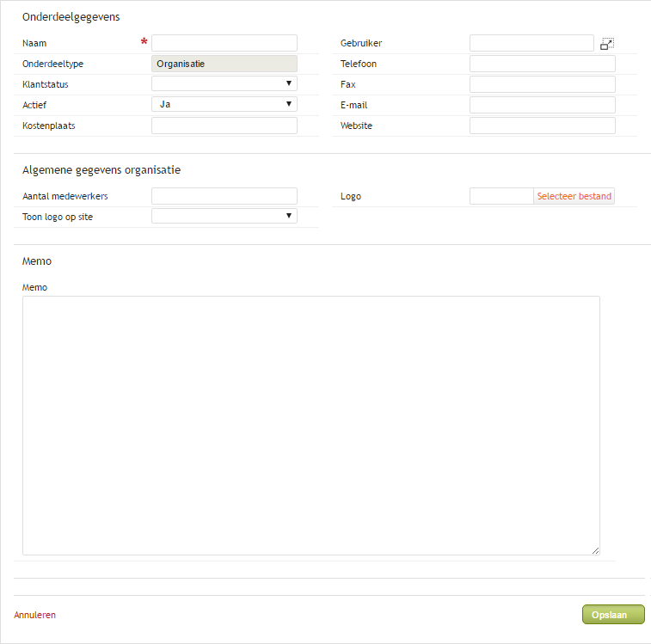The image size is (651, 644).
Task: Click the Memo textarea resize handle
Action: [595, 550]
